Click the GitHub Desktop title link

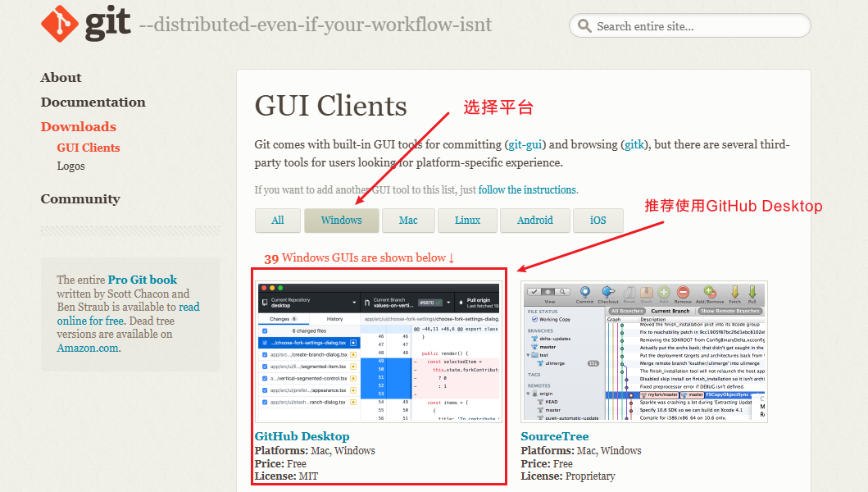302,436
